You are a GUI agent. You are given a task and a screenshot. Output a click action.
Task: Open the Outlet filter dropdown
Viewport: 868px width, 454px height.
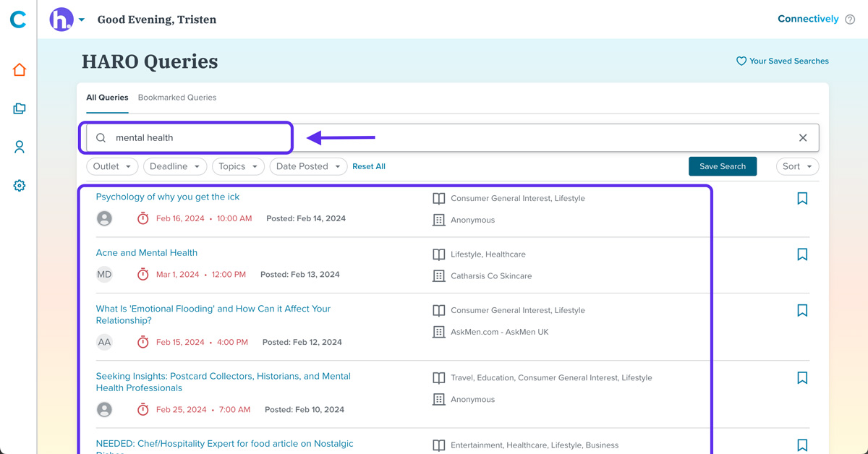click(x=112, y=166)
